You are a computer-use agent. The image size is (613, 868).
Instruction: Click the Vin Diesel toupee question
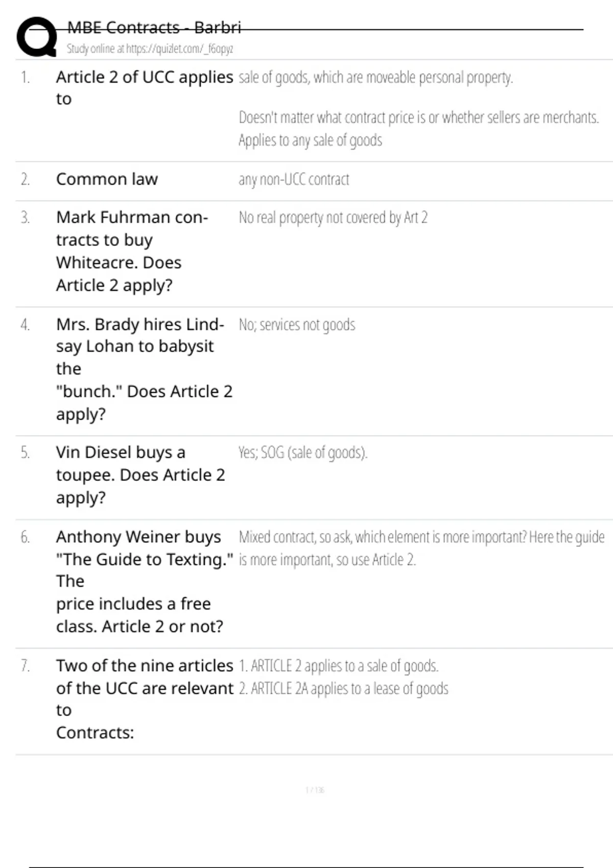140,475
